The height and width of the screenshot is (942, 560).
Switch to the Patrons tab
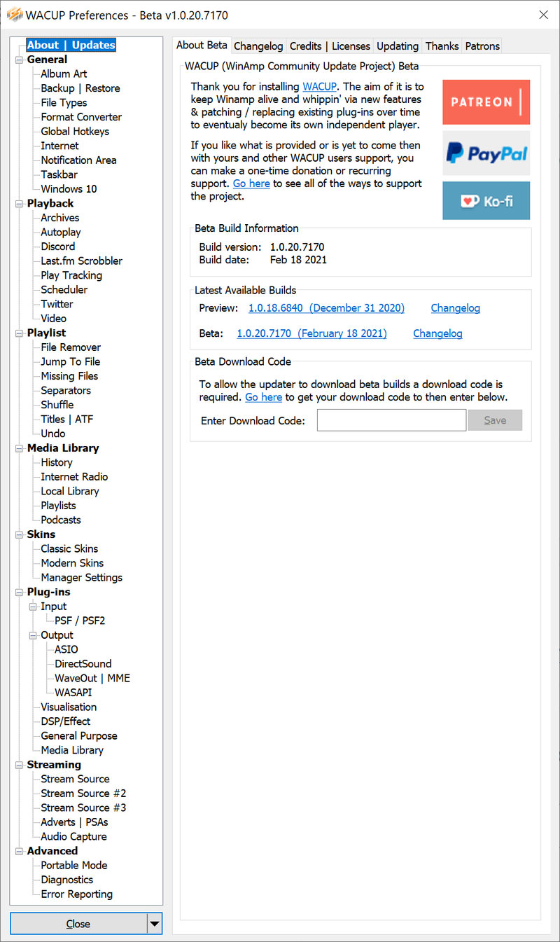click(482, 46)
